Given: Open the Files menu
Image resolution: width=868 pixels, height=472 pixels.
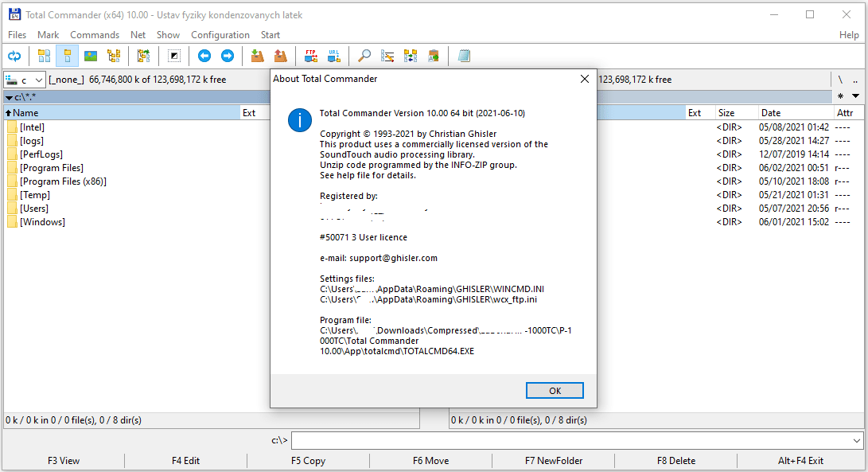Looking at the screenshot, I should click(x=18, y=35).
